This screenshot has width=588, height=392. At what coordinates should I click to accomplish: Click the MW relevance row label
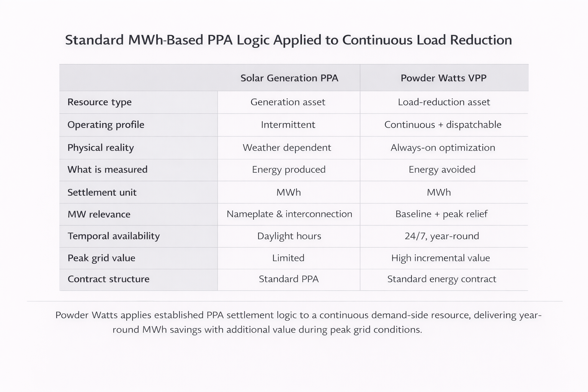(x=99, y=214)
